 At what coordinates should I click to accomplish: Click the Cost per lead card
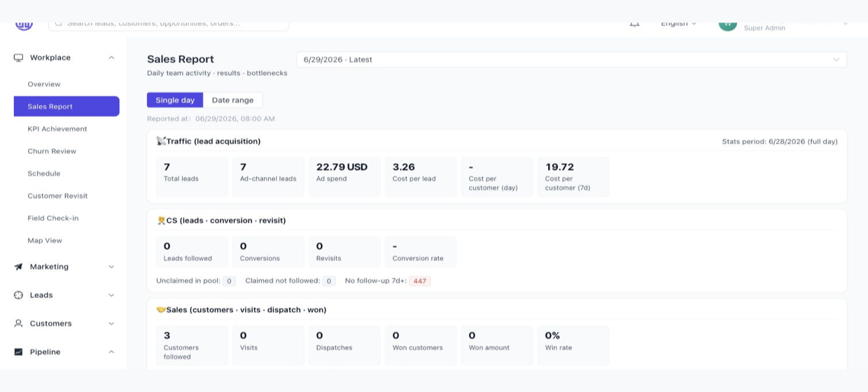pyautogui.click(x=421, y=176)
